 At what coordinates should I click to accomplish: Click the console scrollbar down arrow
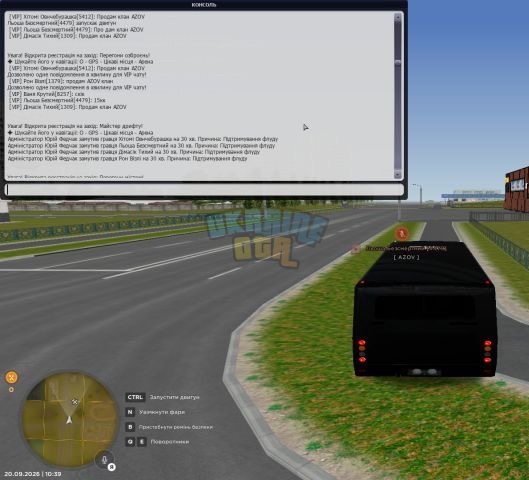[398, 174]
